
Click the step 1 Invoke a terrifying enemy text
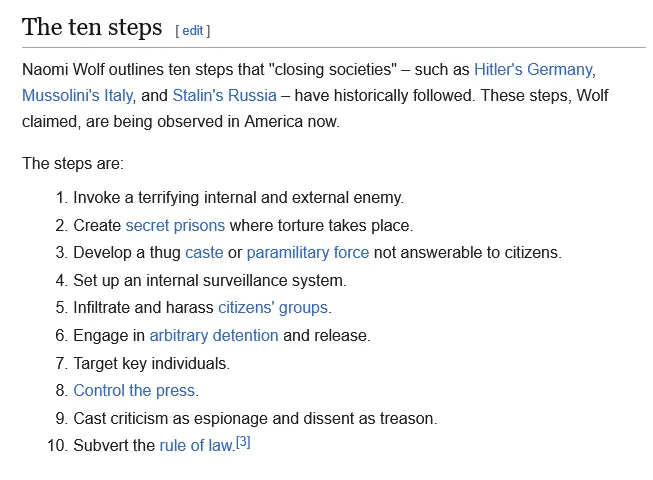[238, 197]
